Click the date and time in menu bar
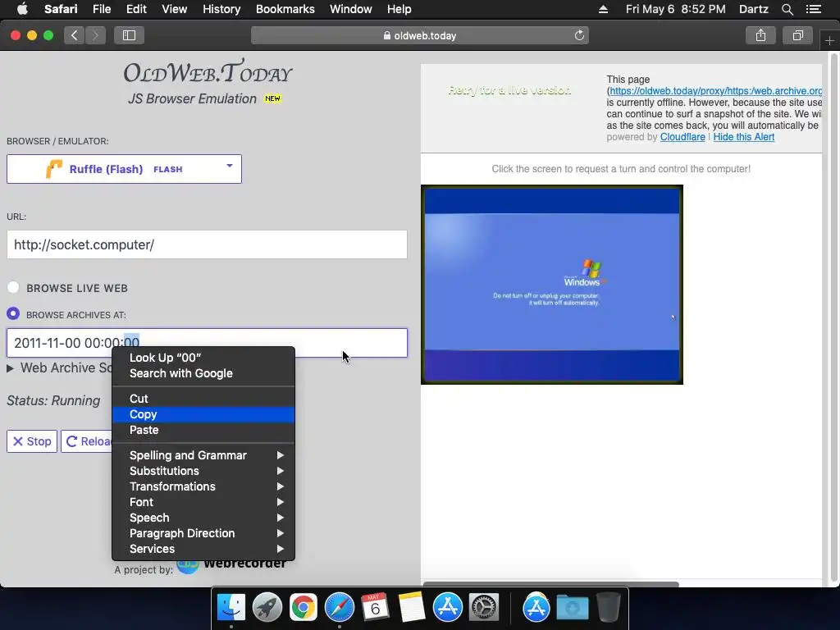Image resolution: width=840 pixels, height=630 pixels. click(x=676, y=9)
